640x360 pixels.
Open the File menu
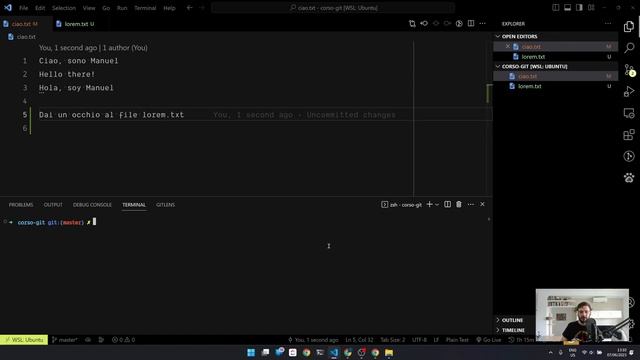click(24, 8)
